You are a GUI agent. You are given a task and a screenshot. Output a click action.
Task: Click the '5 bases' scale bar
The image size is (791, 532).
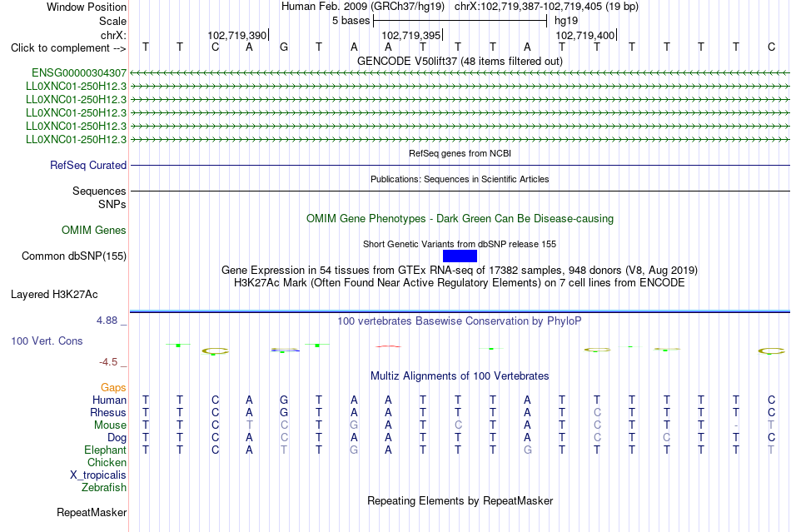460,21
